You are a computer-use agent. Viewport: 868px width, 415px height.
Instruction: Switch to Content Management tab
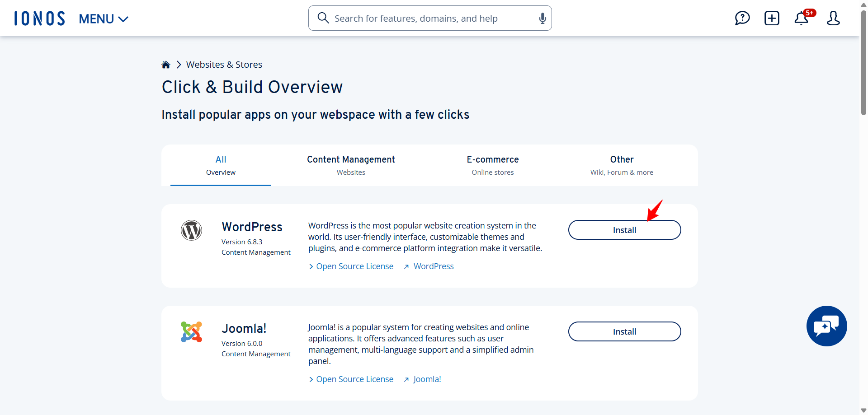(351, 165)
